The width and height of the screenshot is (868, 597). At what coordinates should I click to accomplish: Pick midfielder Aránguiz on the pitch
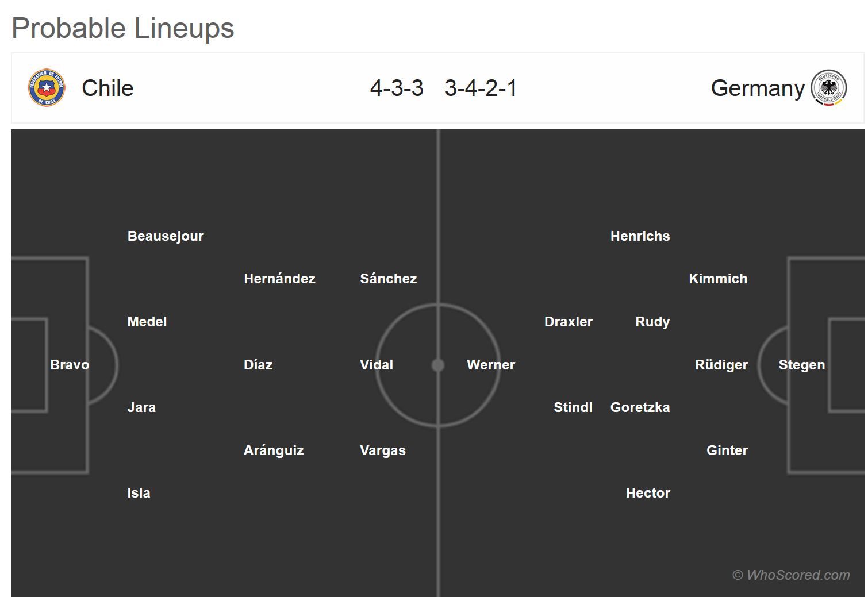274,450
